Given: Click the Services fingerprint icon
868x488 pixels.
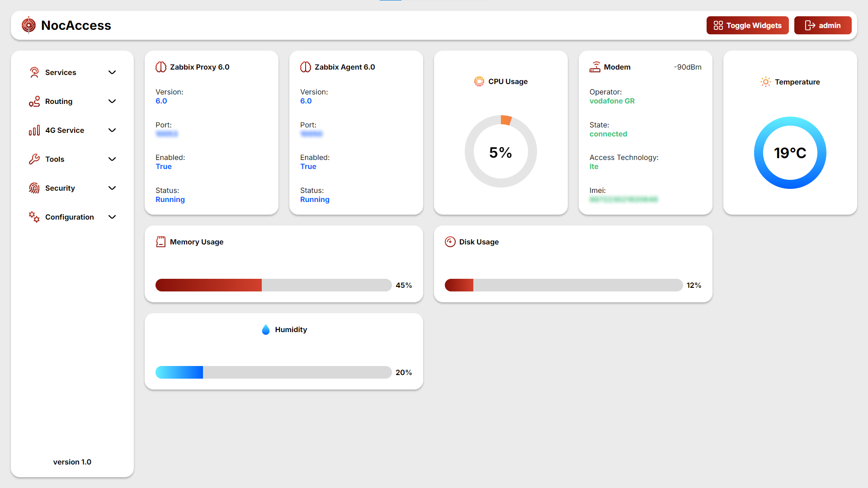Looking at the screenshot, I should [34, 72].
